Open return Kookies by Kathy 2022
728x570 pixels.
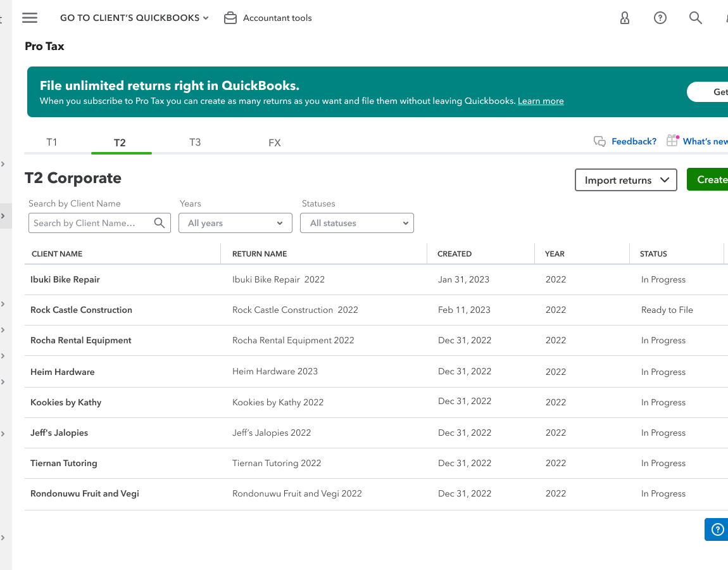click(x=278, y=402)
